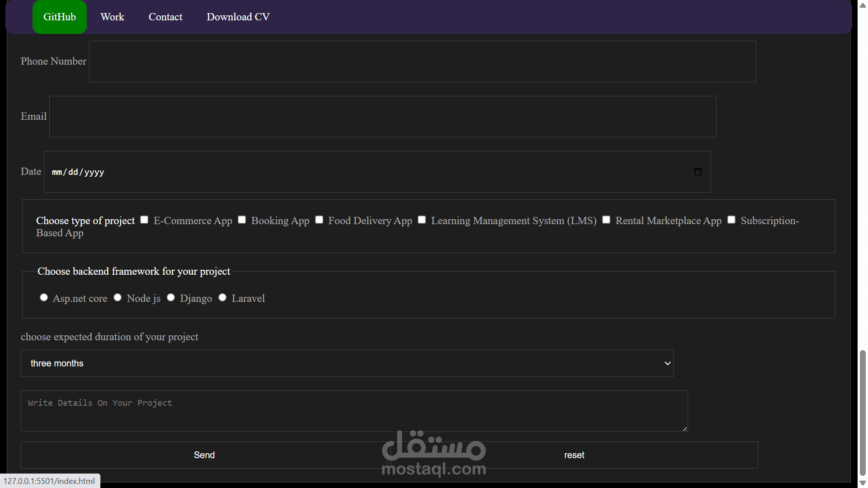Click the scroll up arrow
This screenshot has width=868, height=488.
[863, 5]
